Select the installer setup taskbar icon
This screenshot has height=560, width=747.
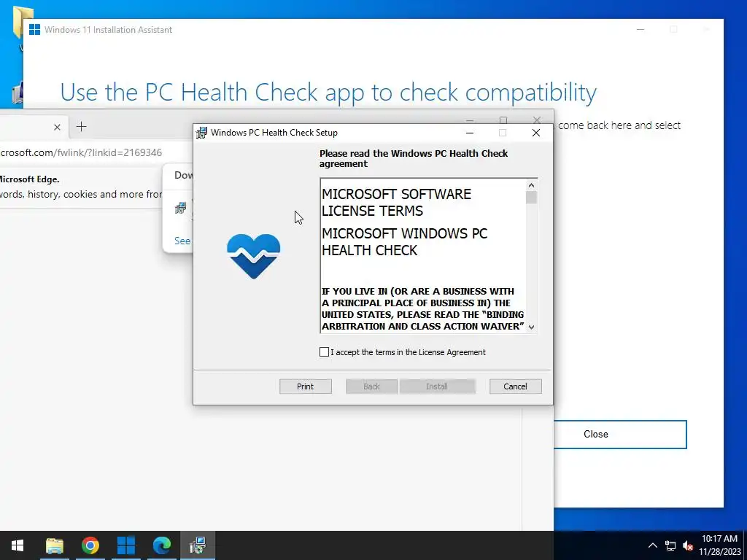coord(198,545)
